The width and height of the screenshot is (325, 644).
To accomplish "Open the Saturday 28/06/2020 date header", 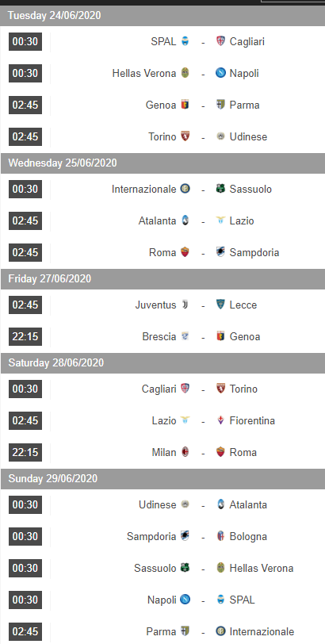I will [162, 362].
